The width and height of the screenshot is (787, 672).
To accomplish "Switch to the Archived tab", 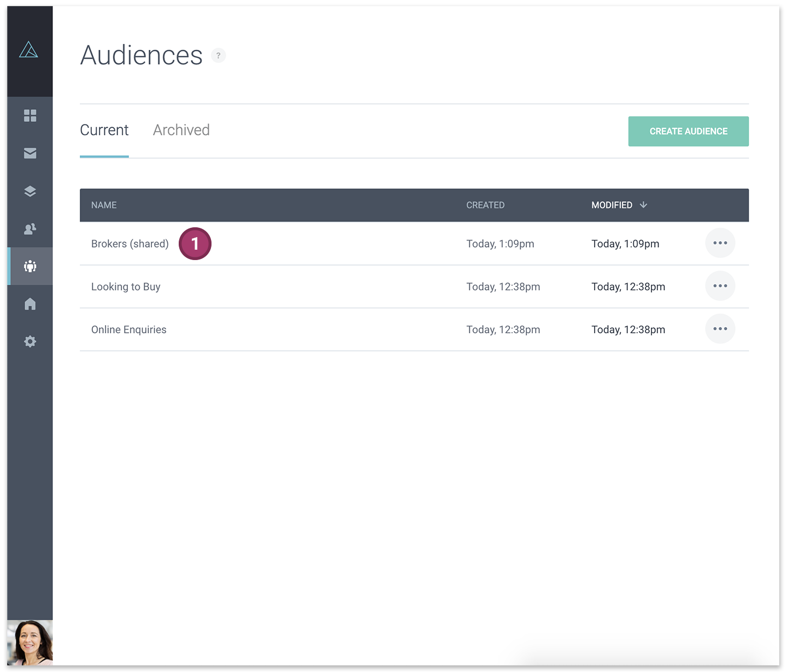I will click(x=181, y=130).
